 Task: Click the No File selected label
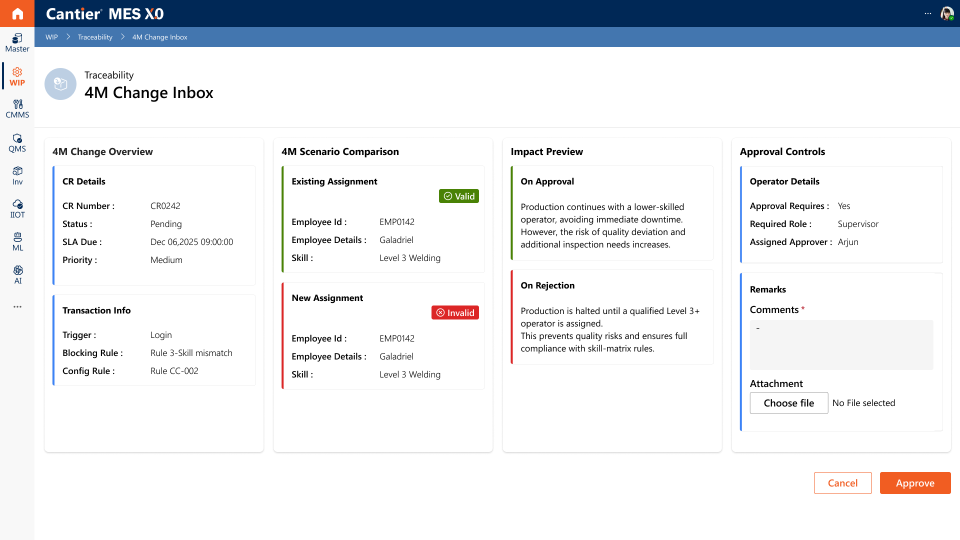pyautogui.click(x=864, y=403)
